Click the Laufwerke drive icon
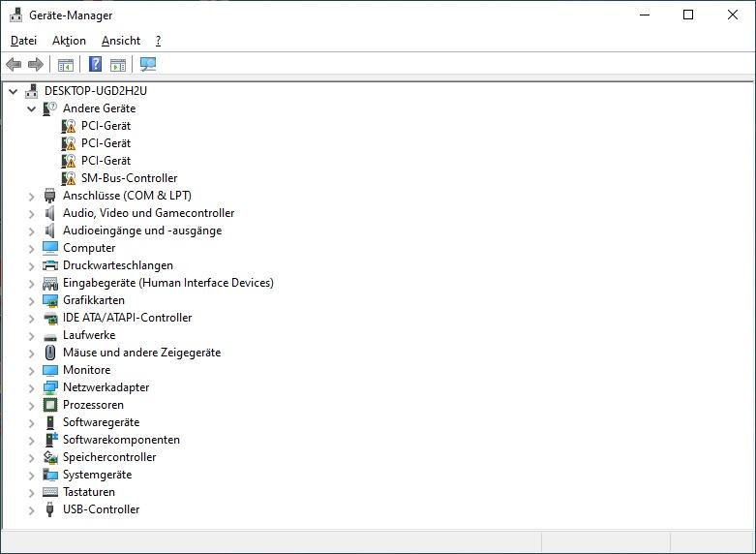This screenshot has width=756, height=554. [x=50, y=336]
